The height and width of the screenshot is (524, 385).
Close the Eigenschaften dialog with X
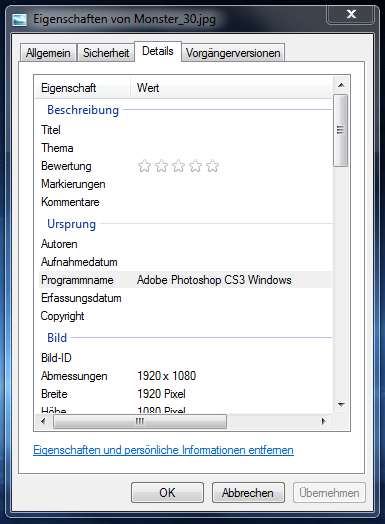[x=351, y=14]
